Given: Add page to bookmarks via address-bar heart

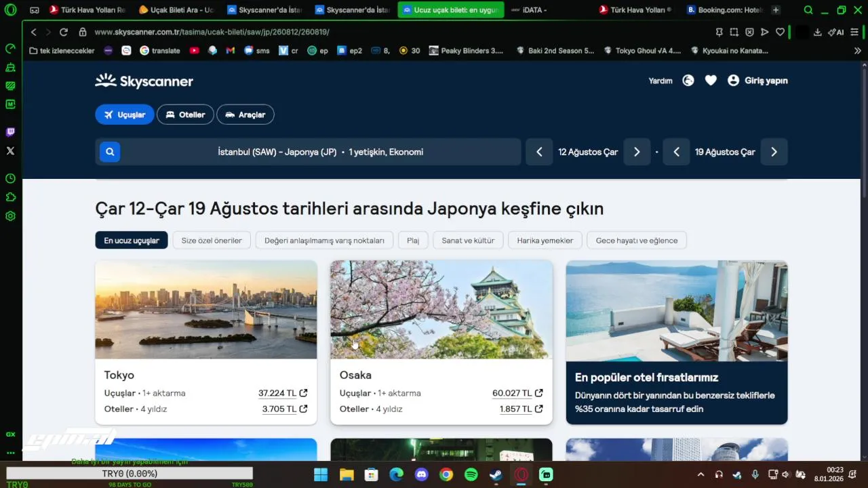Looking at the screenshot, I should 780,32.
